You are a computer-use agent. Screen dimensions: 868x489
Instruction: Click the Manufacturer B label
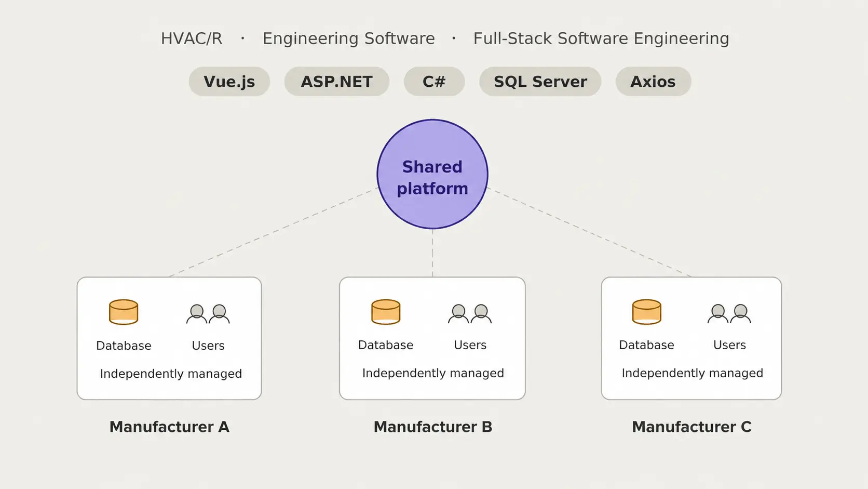tap(433, 427)
